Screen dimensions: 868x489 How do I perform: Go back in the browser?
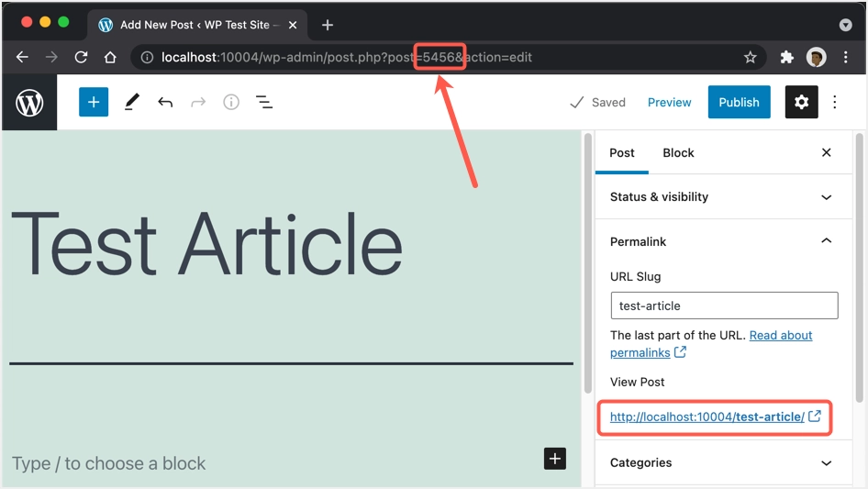click(22, 57)
